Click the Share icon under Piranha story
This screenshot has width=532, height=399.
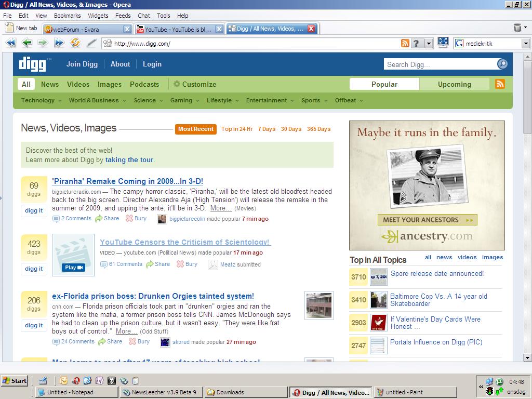98,219
